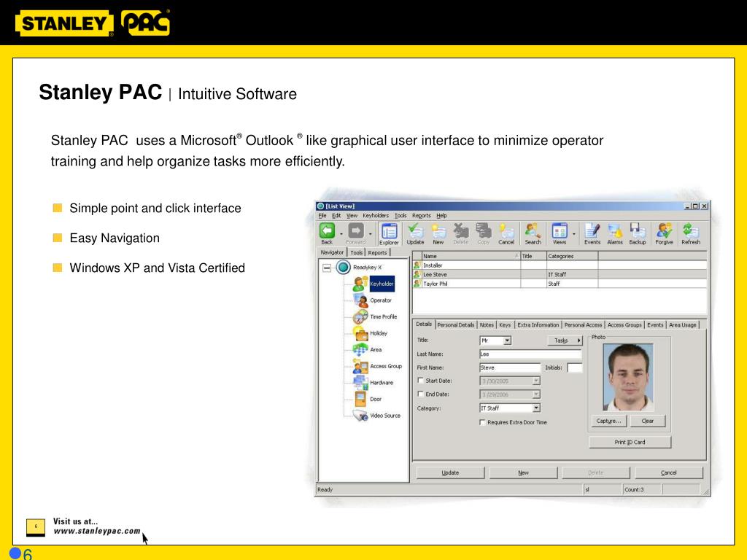Viewport: 747px width, 560px height.
Task: Toggle the End Date checkbox
Action: pyautogui.click(x=421, y=394)
